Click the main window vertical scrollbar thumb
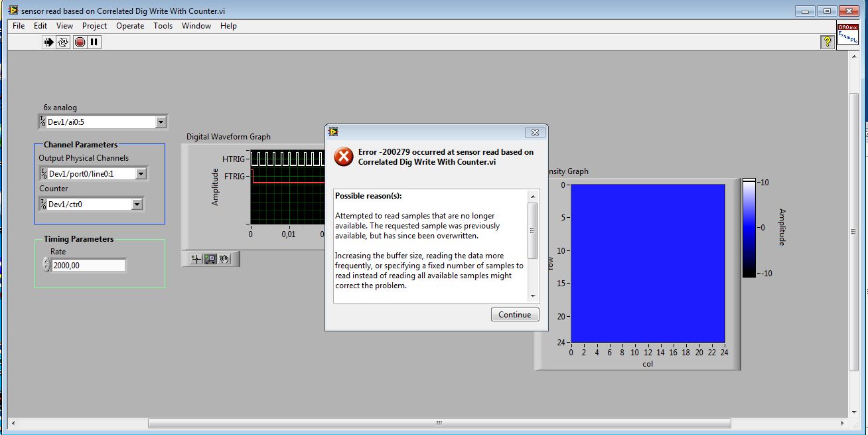This screenshot has width=868, height=435. 854,232
